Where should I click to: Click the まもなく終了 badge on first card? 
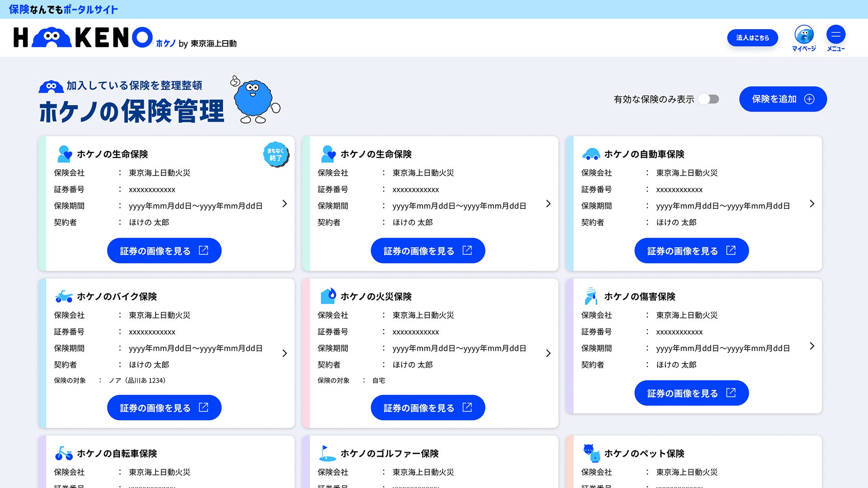[276, 155]
